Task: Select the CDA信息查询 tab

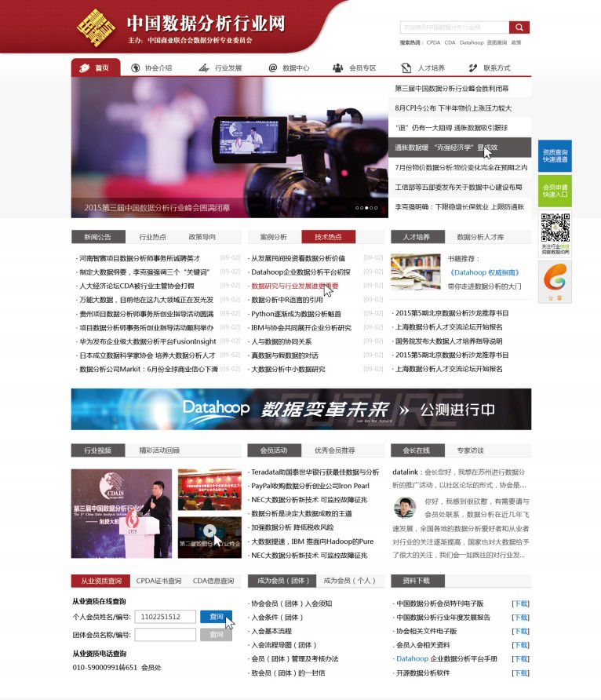Action: click(x=213, y=581)
